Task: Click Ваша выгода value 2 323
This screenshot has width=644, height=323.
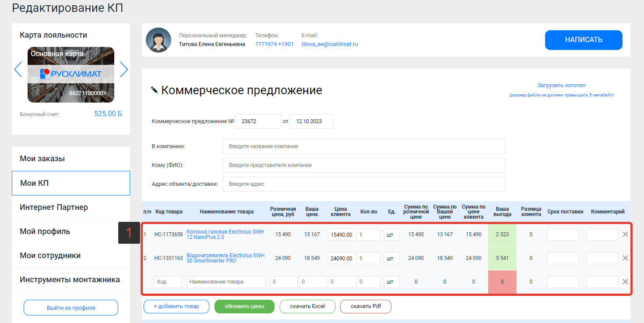Action: click(x=502, y=234)
